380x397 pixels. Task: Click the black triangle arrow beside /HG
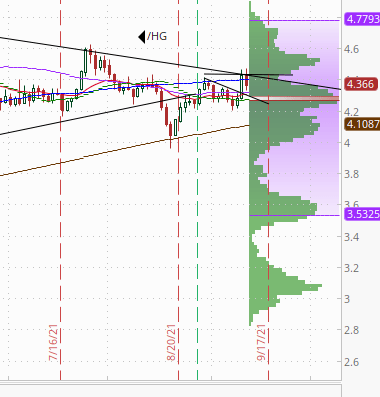pyautogui.click(x=142, y=37)
